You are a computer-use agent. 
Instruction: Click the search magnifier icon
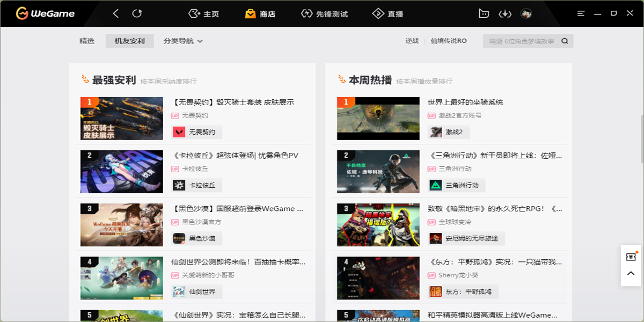[x=565, y=41]
